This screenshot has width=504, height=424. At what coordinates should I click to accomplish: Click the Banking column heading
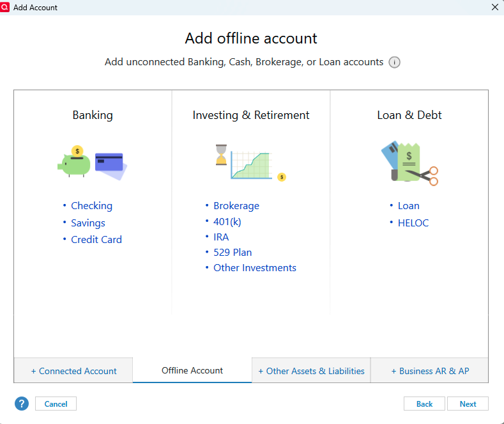click(93, 115)
